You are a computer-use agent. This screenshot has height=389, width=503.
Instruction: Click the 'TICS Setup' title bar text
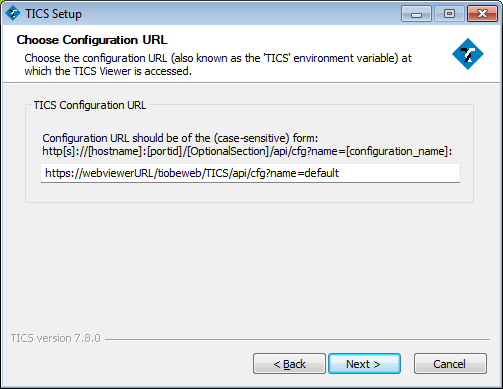pos(53,14)
